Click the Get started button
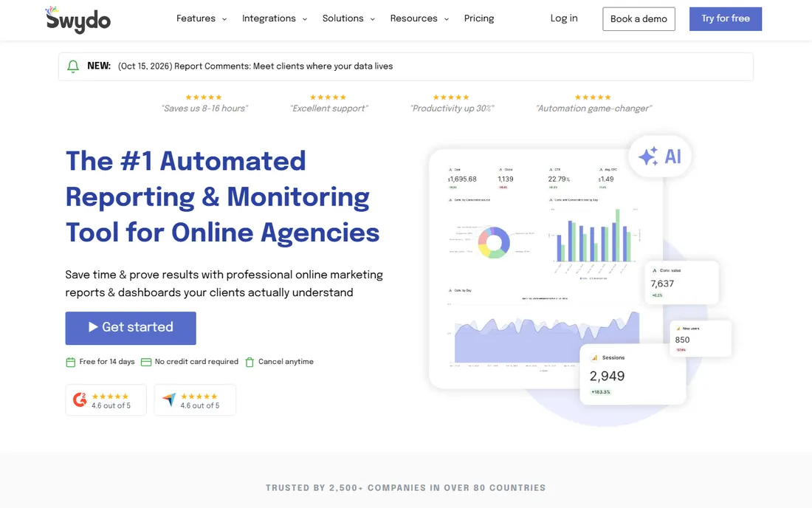This screenshot has height=508, width=812. click(x=131, y=328)
